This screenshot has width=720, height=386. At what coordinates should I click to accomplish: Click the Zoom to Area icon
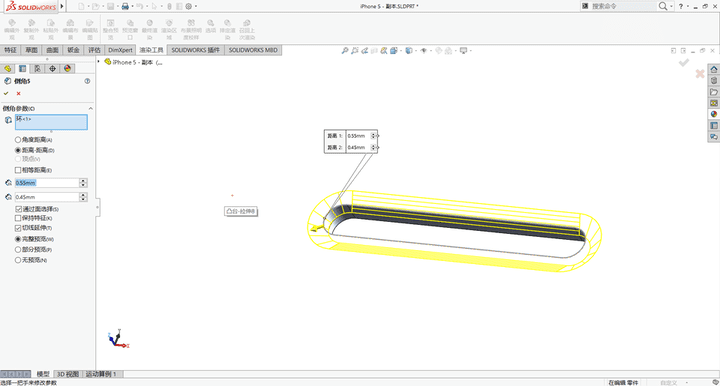click(354, 51)
